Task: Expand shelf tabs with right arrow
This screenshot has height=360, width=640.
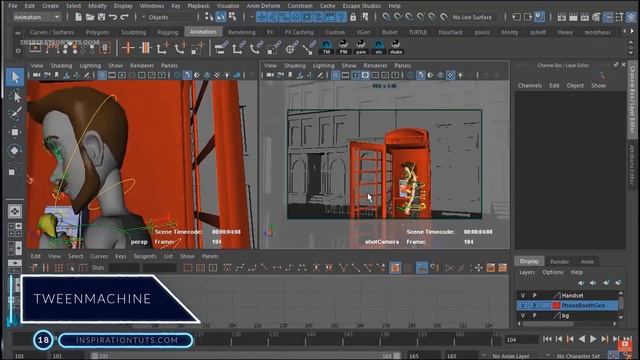Action: point(632,31)
